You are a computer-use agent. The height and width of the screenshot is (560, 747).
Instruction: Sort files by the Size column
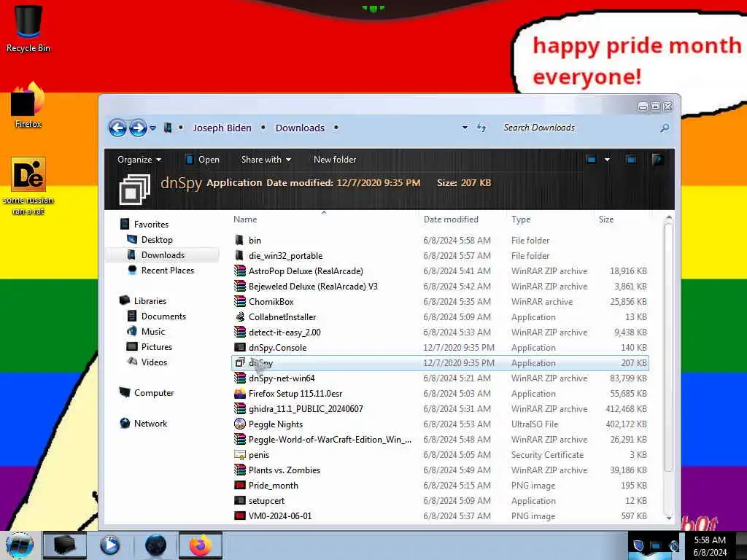606,219
